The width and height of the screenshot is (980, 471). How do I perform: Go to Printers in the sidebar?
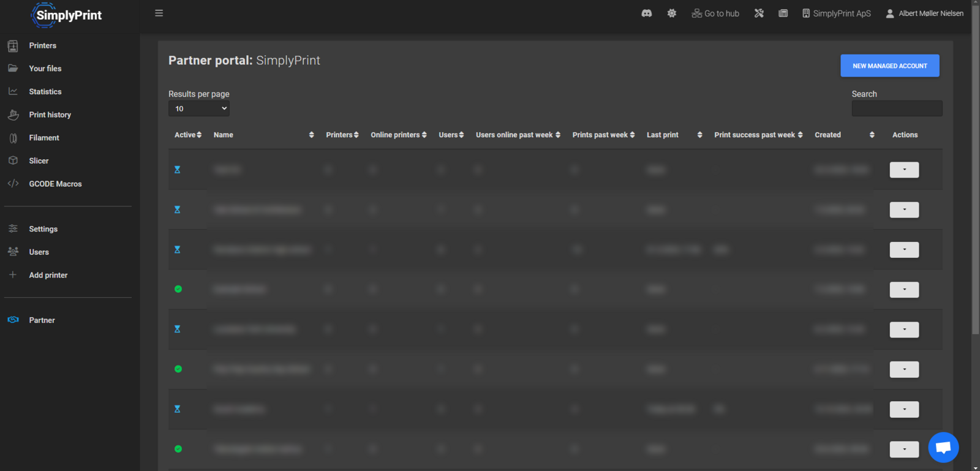43,46
